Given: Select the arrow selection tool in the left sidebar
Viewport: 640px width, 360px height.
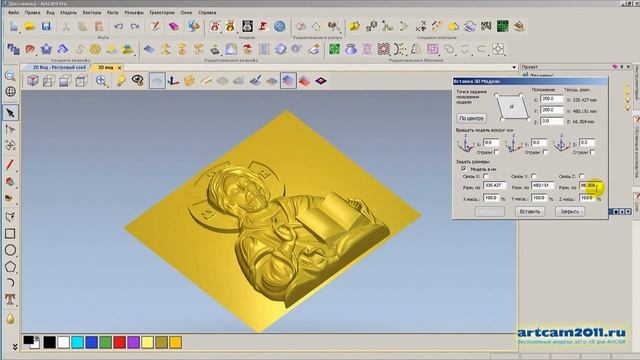Looking at the screenshot, I should (10, 113).
